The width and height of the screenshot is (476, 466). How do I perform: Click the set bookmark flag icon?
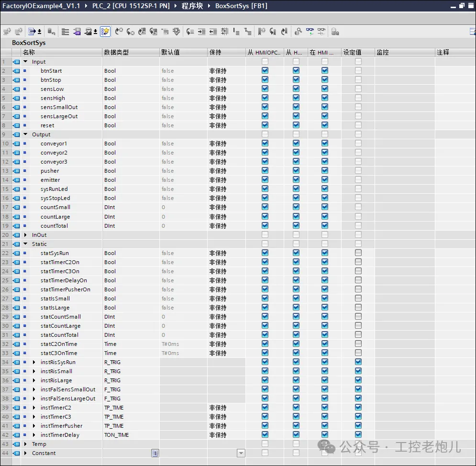tap(261, 31)
